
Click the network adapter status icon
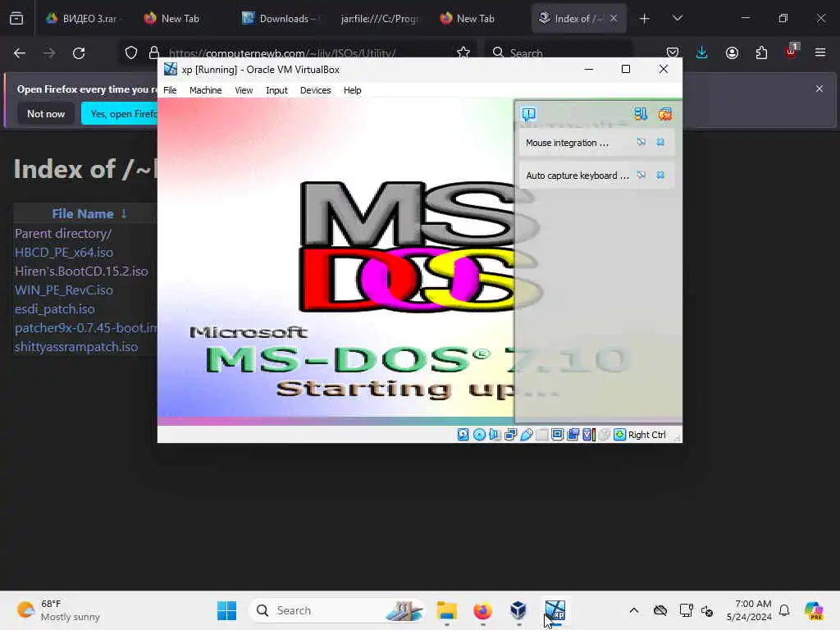[510, 435]
